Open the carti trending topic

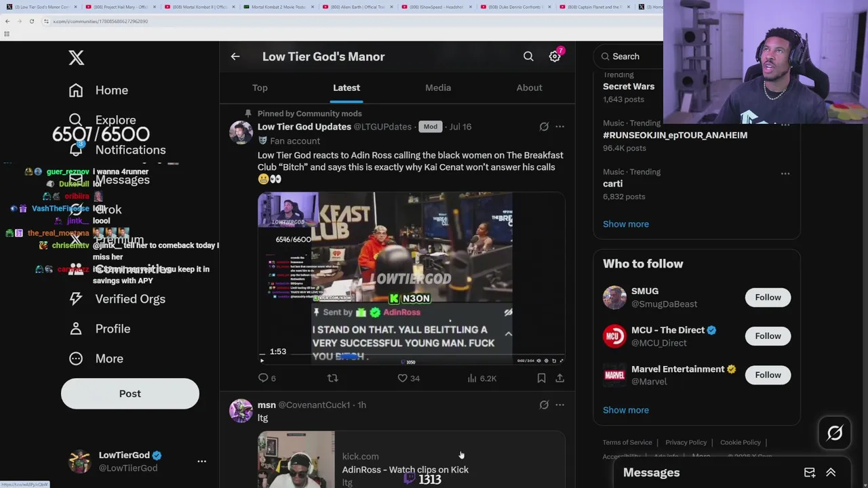(612, 184)
